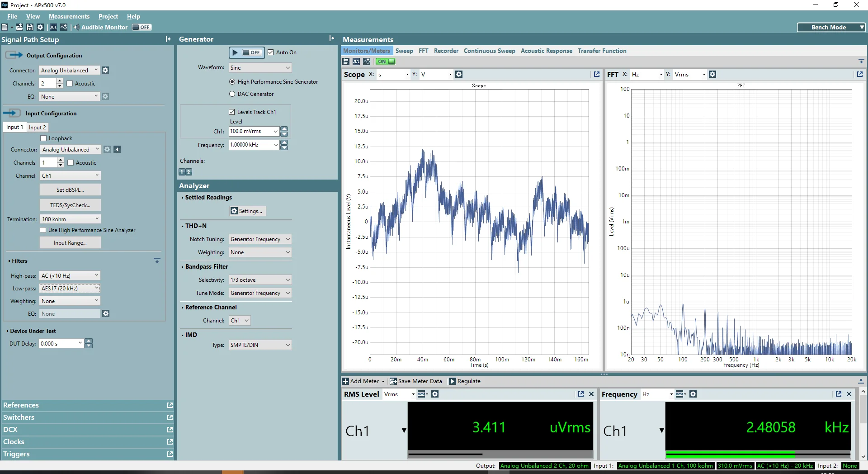Click the speaker icon beside Audible Monitor
Viewport: 868px width, 474px height.
(76, 27)
